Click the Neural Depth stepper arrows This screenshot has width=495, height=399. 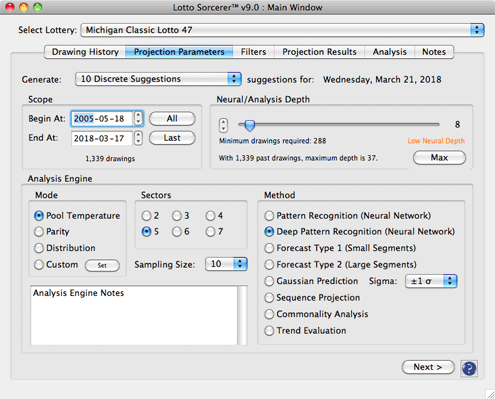pyautogui.click(x=224, y=125)
